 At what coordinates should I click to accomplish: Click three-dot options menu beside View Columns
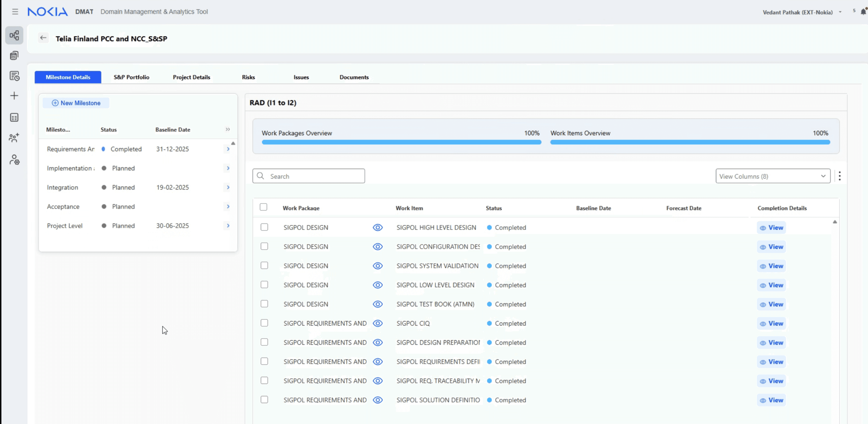(x=839, y=176)
